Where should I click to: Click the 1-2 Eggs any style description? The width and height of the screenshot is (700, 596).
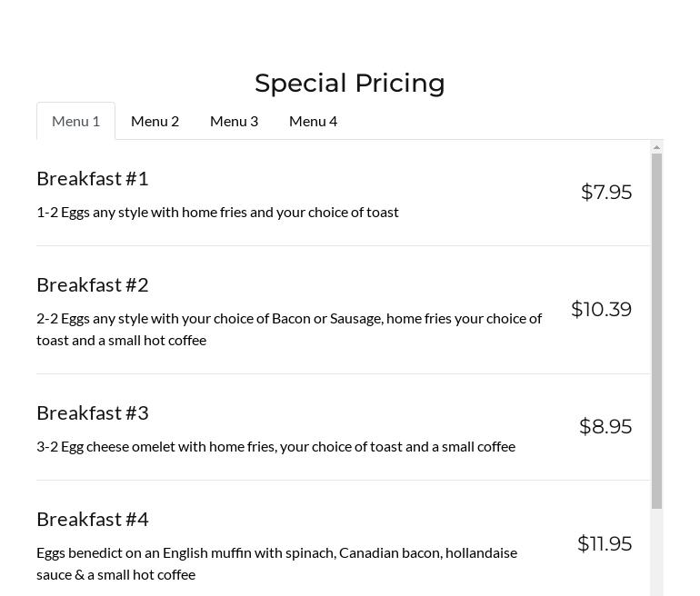click(x=217, y=213)
